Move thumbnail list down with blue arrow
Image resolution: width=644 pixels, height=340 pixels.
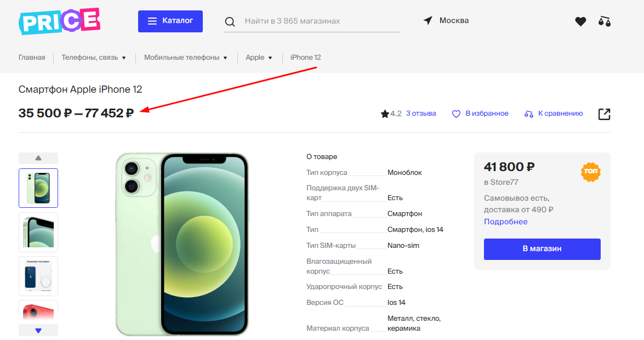[38, 331]
